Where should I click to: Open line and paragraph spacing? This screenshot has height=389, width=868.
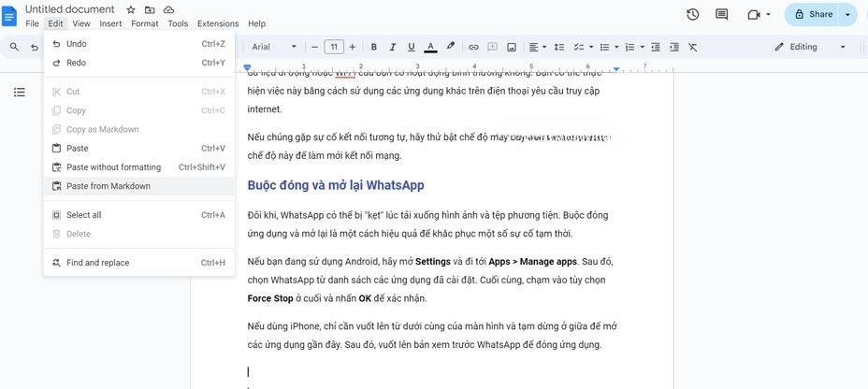pyautogui.click(x=559, y=47)
